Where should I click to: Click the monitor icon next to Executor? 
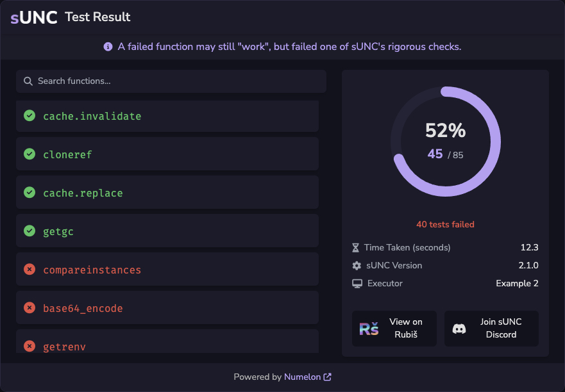[x=357, y=284]
